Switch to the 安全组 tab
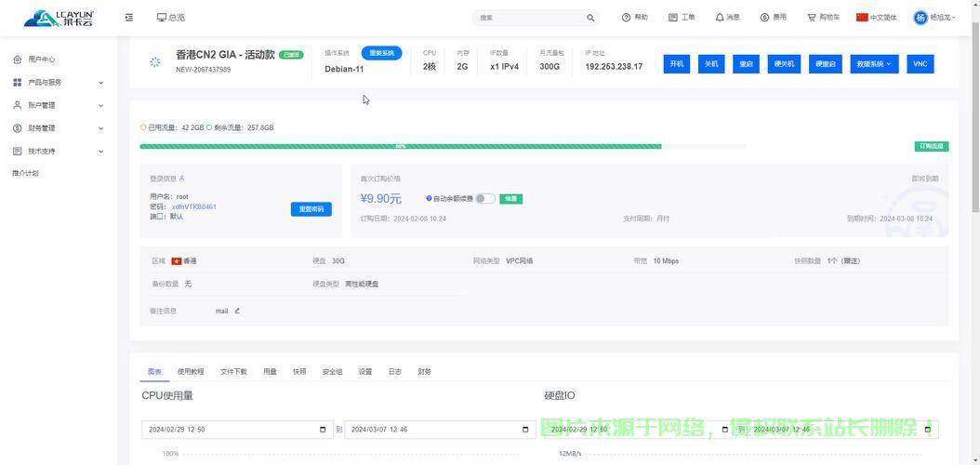 click(332, 372)
